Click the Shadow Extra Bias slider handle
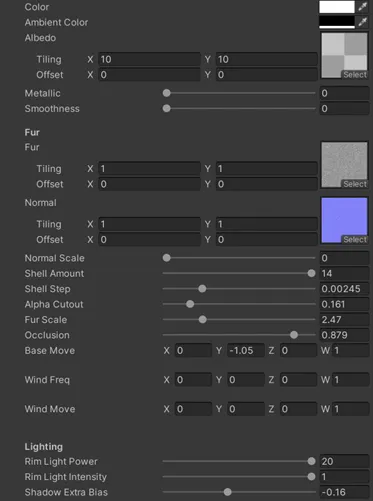 point(228,492)
